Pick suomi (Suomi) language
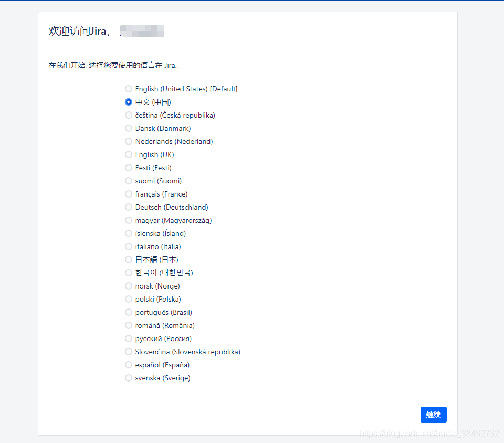This screenshot has height=443, width=504. tap(129, 181)
